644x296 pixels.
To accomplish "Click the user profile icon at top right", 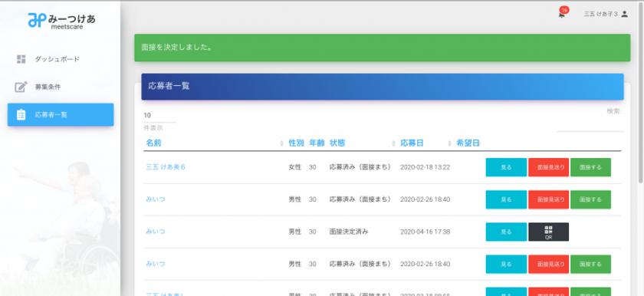I will pos(624,14).
